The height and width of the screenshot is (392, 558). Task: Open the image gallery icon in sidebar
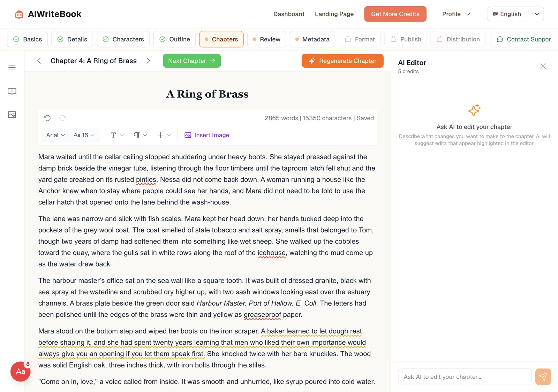pos(12,115)
